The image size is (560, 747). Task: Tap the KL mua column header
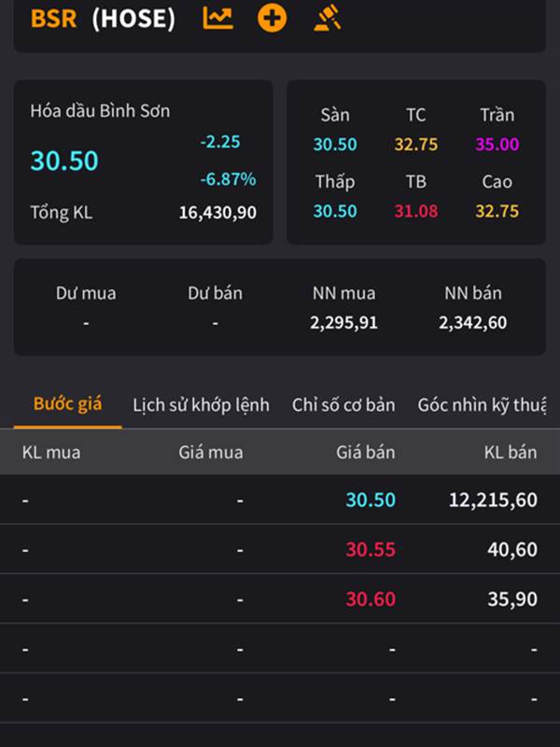click(x=51, y=452)
